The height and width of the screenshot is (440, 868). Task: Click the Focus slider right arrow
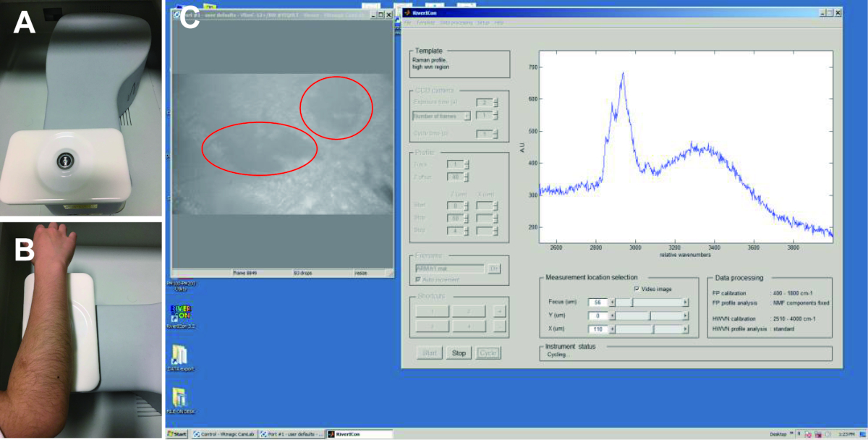[x=685, y=302]
